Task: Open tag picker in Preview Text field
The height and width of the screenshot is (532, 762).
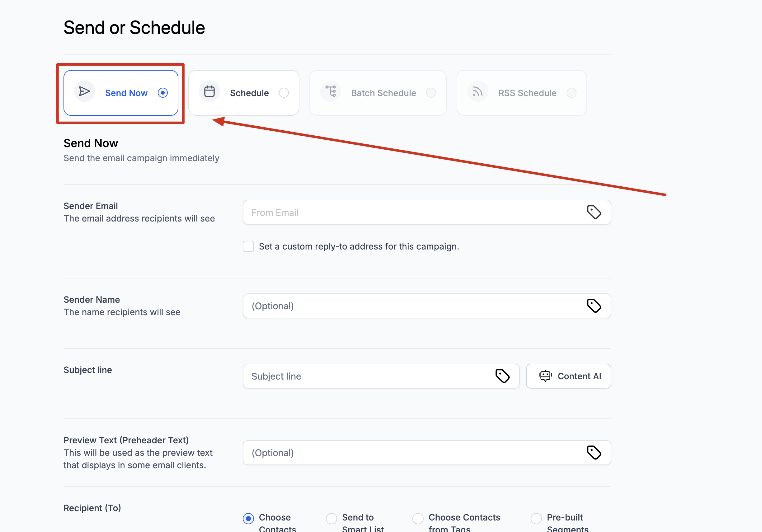Action: (x=594, y=453)
